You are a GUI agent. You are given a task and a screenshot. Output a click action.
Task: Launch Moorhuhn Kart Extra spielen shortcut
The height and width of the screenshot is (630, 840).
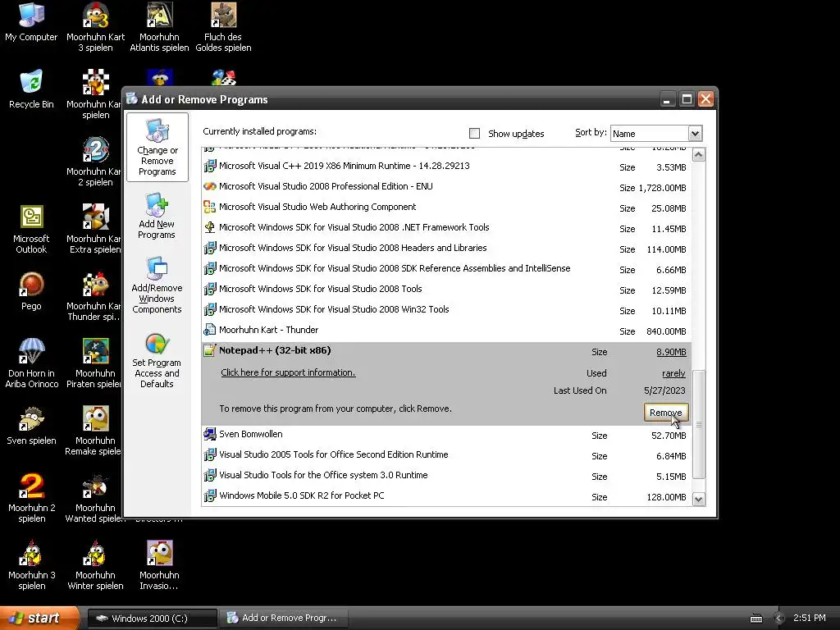click(94, 229)
